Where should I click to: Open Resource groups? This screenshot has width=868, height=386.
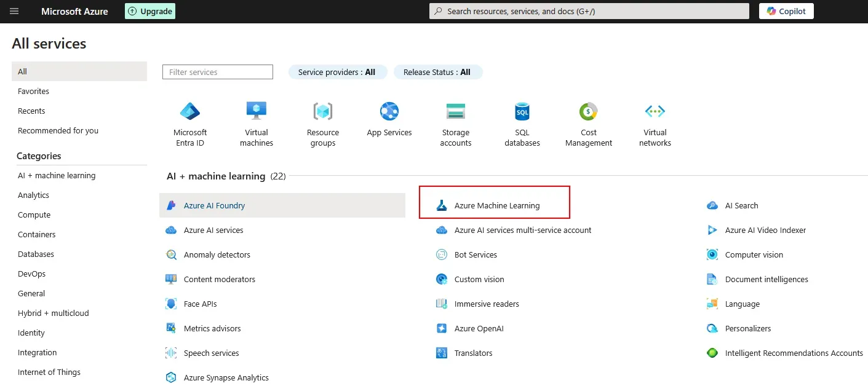click(x=322, y=123)
